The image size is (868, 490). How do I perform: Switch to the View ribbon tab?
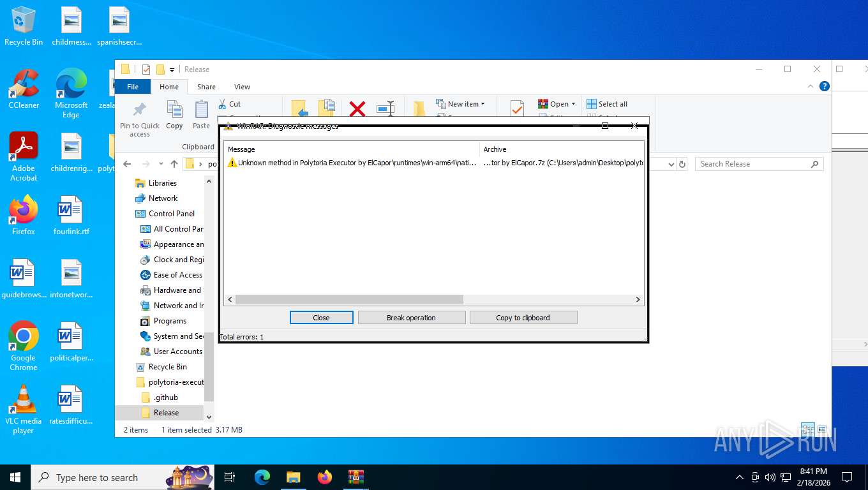pyautogui.click(x=242, y=87)
